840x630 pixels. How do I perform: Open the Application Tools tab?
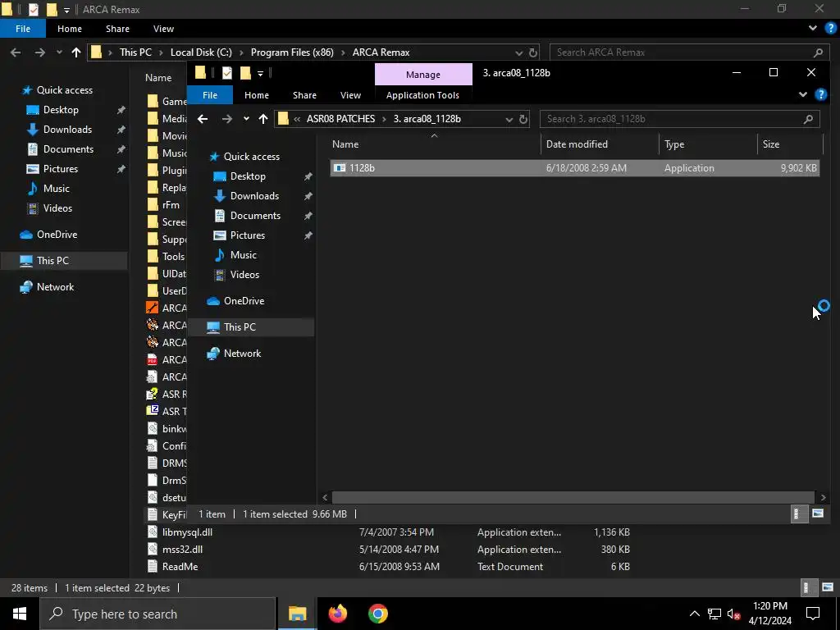[422, 95]
